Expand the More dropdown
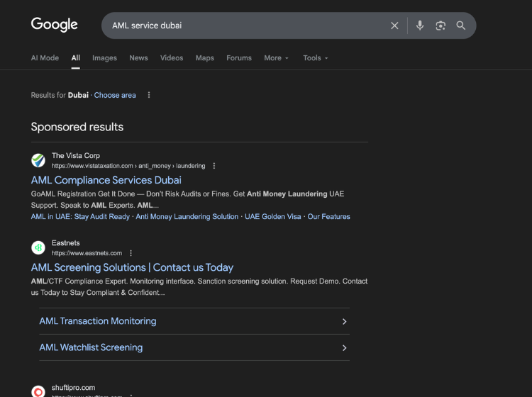 [276, 58]
